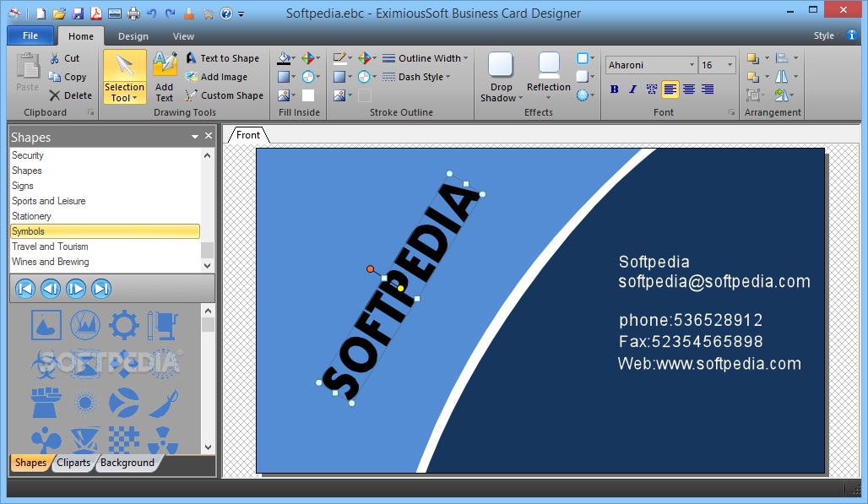This screenshot has height=504, width=868.
Task: Go to previous shapes page
Action: [x=51, y=288]
